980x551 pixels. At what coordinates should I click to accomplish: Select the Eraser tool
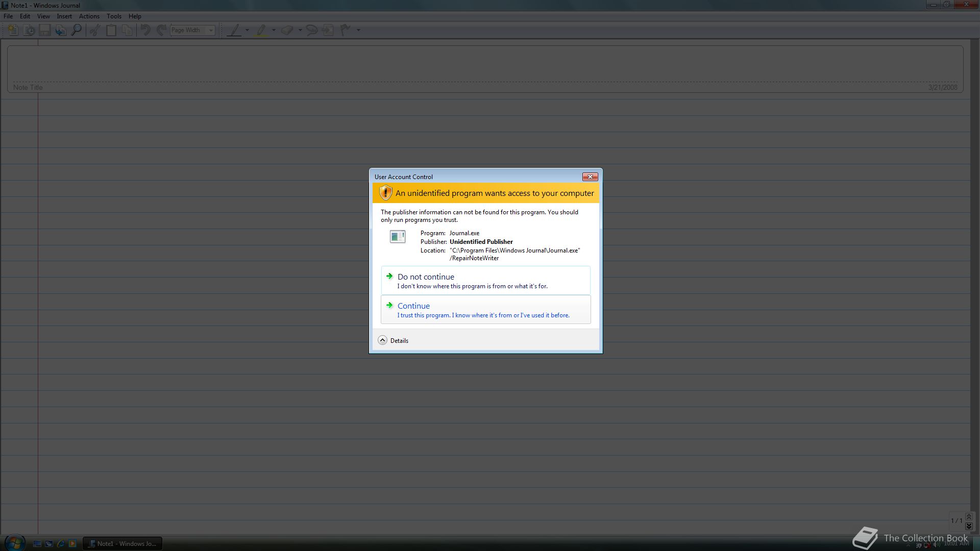tap(287, 30)
